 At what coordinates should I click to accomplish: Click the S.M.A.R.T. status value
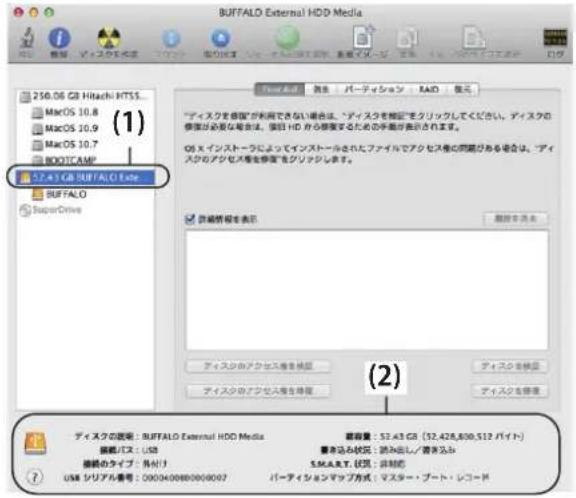392,464
